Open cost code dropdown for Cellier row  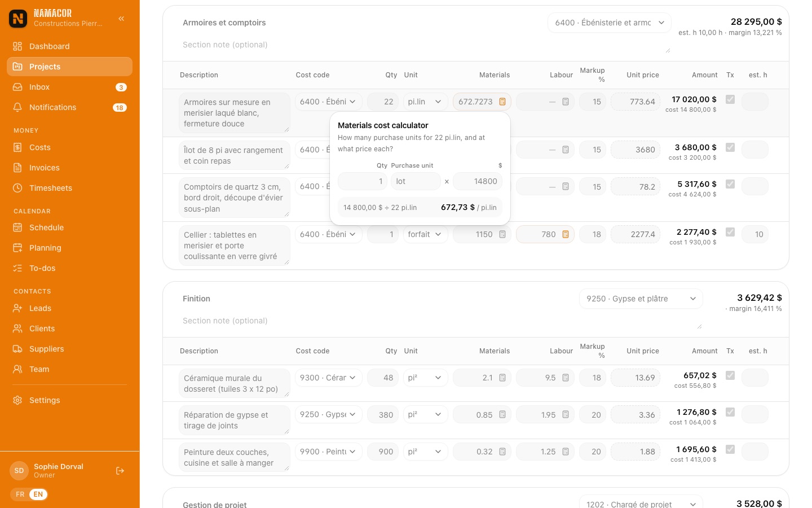[x=328, y=234]
